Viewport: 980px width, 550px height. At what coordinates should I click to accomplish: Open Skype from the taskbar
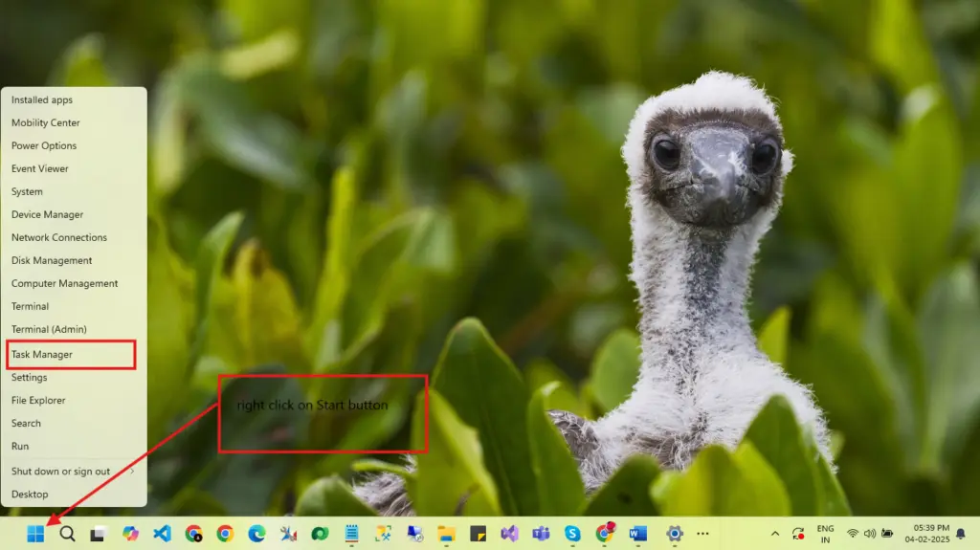click(572, 533)
